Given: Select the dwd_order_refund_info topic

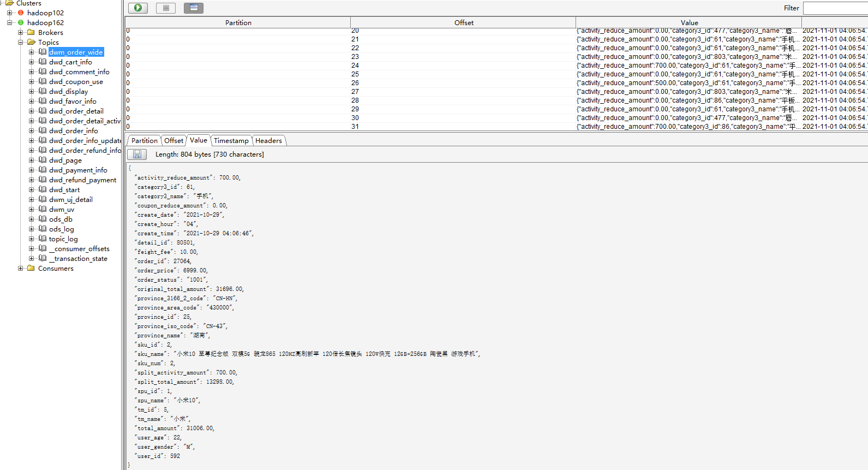Looking at the screenshot, I should click(x=85, y=150).
